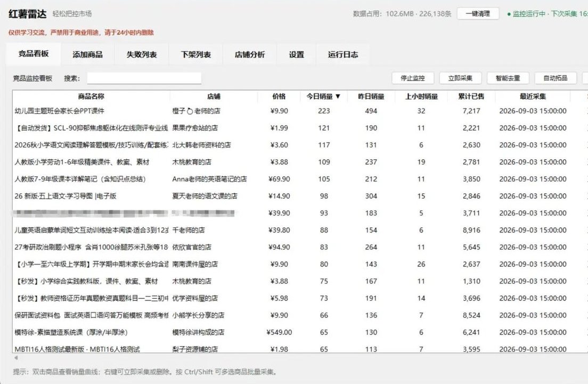
Task: Click shop 梨子资源铺的店
Action: [194, 349]
